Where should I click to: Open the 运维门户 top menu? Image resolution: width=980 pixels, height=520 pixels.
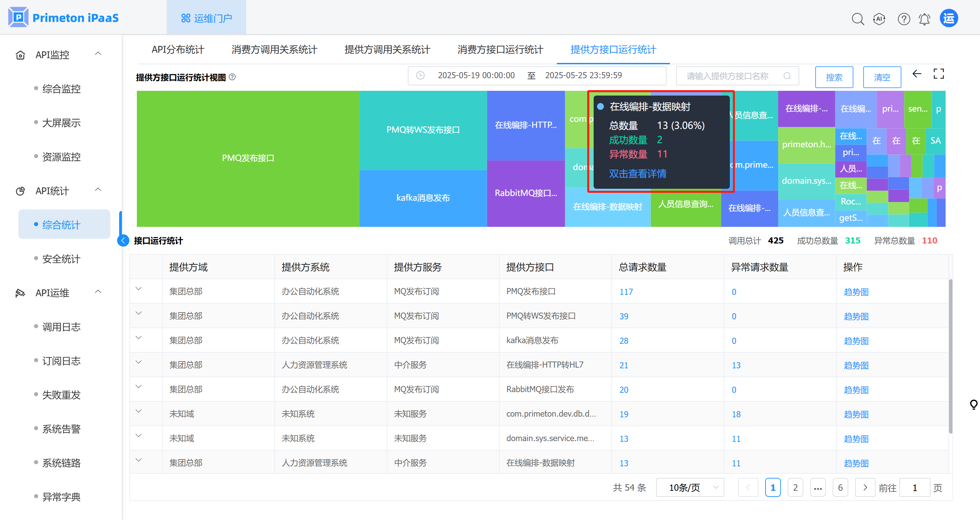click(x=206, y=18)
